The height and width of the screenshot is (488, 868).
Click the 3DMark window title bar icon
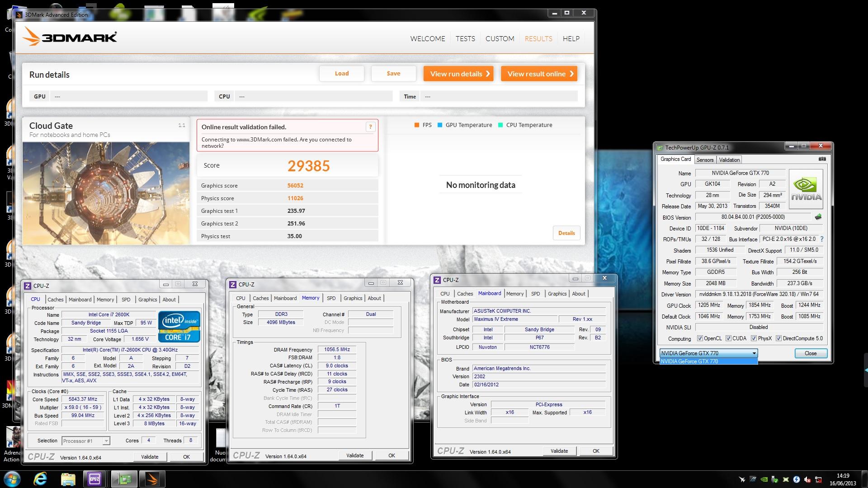click(x=19, y=14)
